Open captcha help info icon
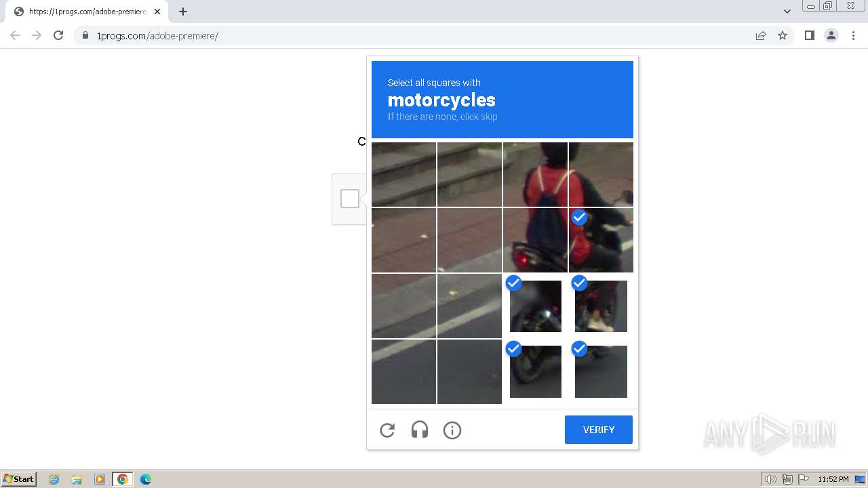Image resolution: width=868 pixels, height=488 pixels. (452, 430)
